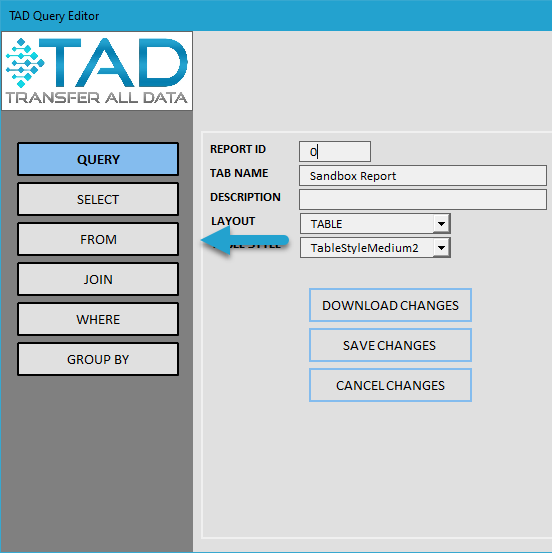The height and width of the screenshot is (553, 552).
Task: Click the CANCEL CHANGES button
Action: (390, 385)
